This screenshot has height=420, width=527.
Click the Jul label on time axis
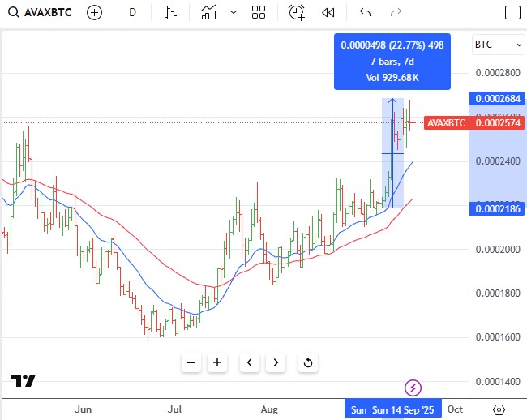click(175, 409)
